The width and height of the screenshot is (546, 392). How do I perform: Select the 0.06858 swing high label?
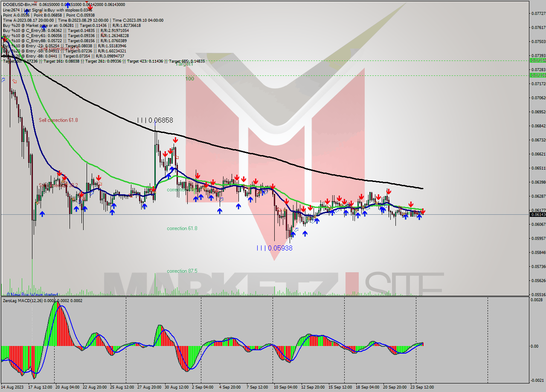pos(155,120)
